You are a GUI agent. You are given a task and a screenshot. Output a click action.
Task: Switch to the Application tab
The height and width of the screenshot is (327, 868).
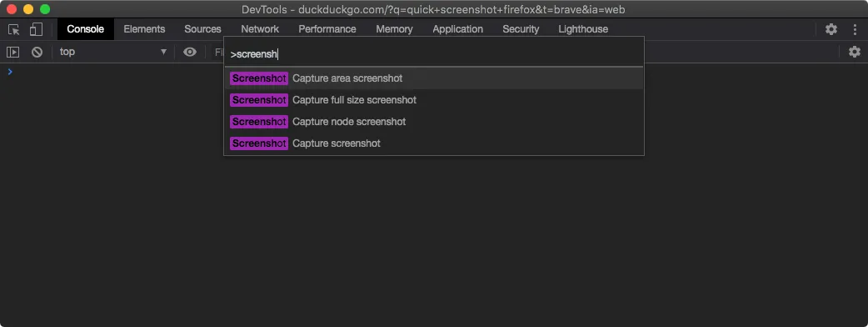pyautogui.click(x=458, y=29)
